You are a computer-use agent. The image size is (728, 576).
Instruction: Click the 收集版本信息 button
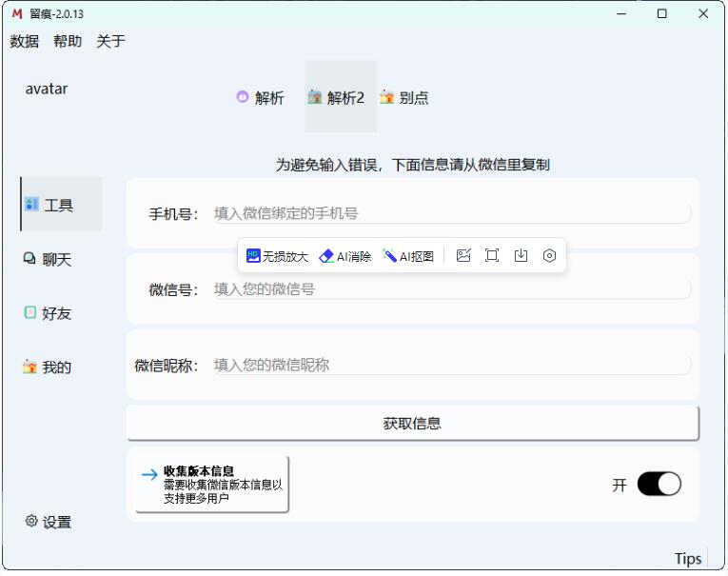coord(211,484)
